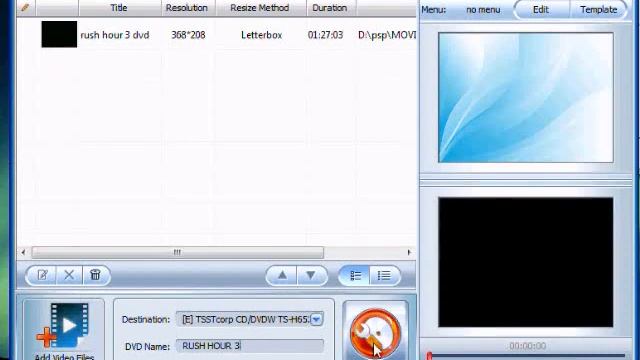Open the menu Template button
This screenshot has height=360, width=640.
(598, 9)
